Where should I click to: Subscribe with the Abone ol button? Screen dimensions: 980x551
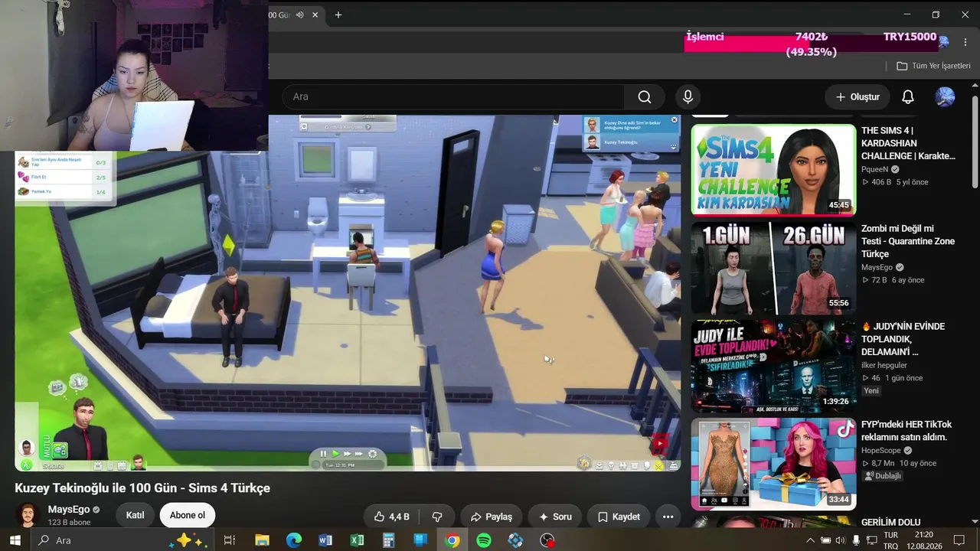coord(188,515)
